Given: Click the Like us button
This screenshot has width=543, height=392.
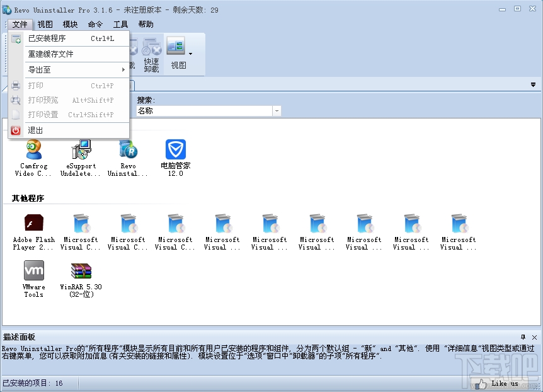Looking at the screenshot, I should click(498, 383).
